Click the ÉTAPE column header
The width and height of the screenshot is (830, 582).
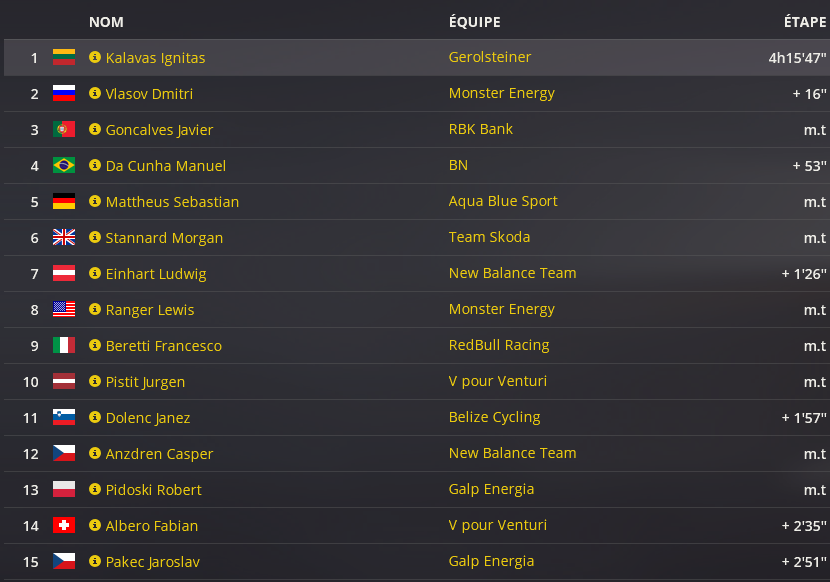click(x=805, y=22)
